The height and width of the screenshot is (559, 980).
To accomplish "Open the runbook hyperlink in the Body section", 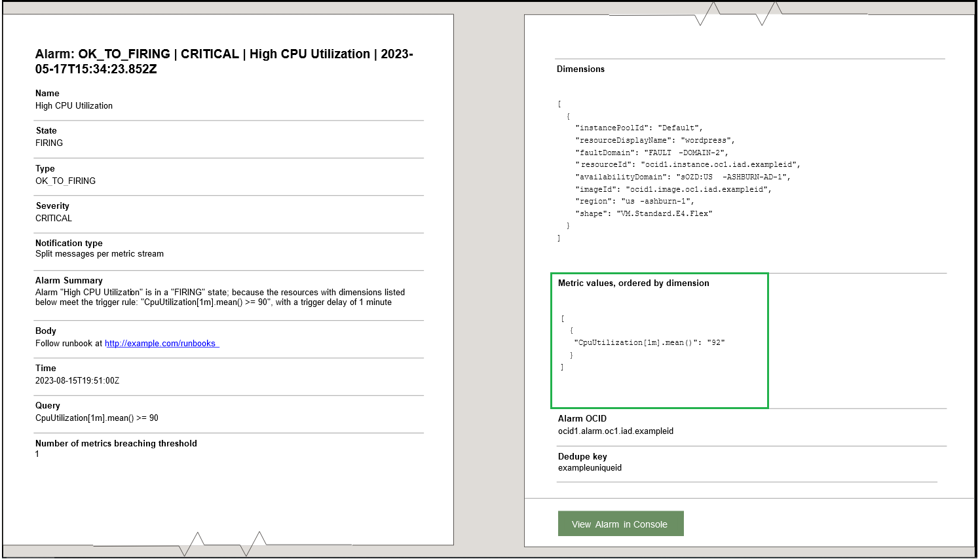I will [x=161, y=343].
